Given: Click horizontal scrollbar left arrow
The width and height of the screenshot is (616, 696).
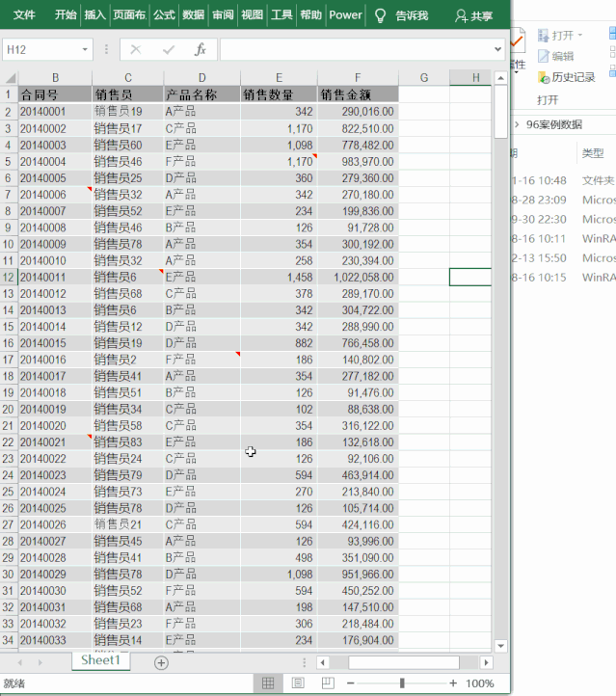Looking at the screenshot, I should [323, 662].
